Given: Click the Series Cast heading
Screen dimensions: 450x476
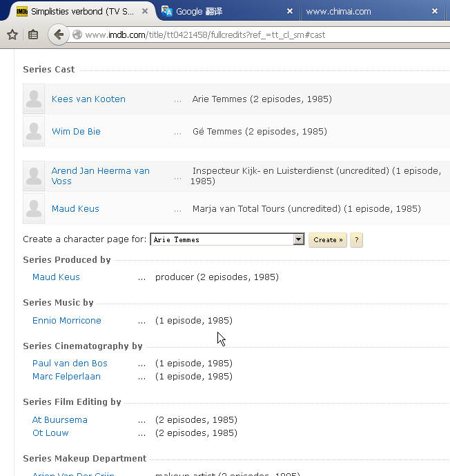Looking at the screenshot, I should (49, 70).
